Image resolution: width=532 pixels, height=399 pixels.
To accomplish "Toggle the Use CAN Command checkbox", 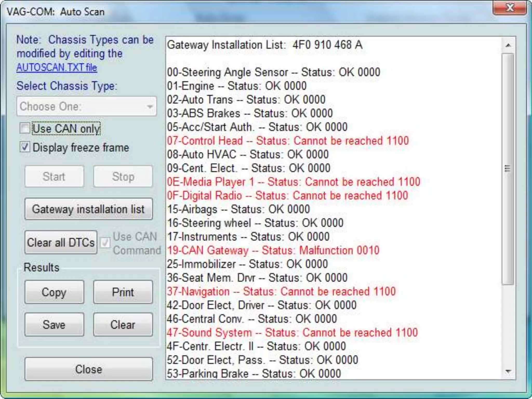I will pyautogui.click(x=105, y=243).
